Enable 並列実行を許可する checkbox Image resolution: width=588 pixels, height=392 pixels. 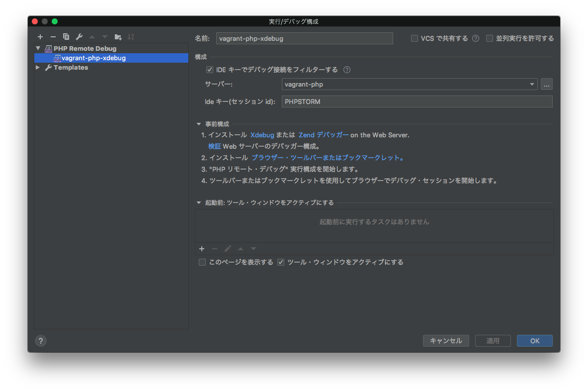[490, 38]
